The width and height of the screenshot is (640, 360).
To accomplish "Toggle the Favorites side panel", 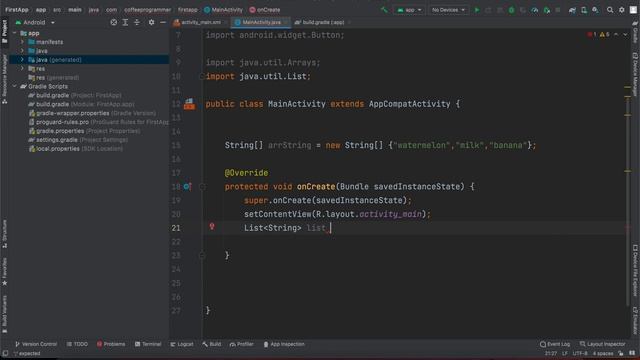I will 4,271.
